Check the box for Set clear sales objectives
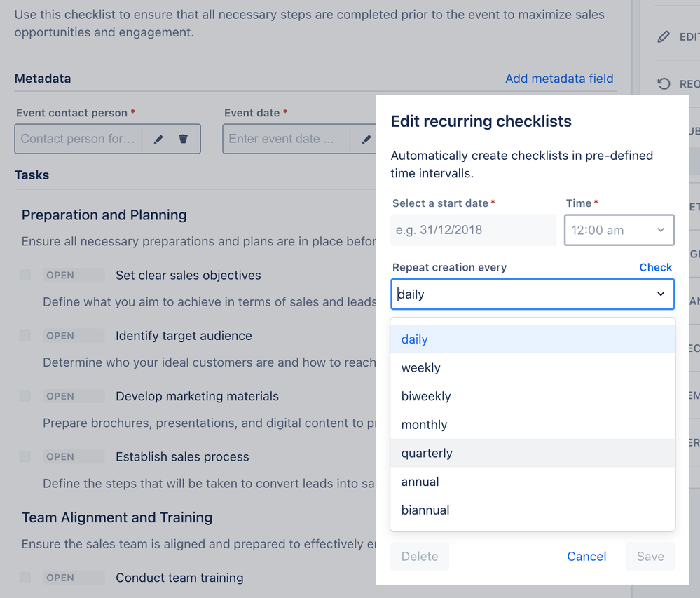700x598 pixels. 25,275
